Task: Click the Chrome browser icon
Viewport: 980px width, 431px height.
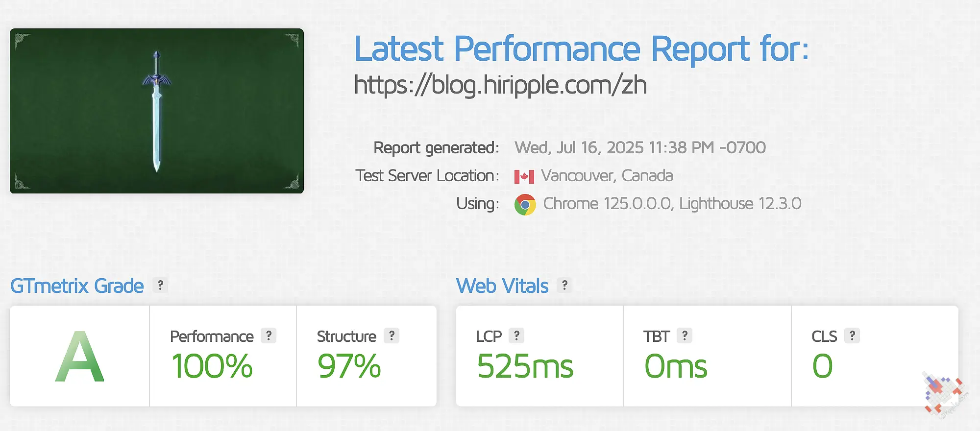Action: click(525, 205)
